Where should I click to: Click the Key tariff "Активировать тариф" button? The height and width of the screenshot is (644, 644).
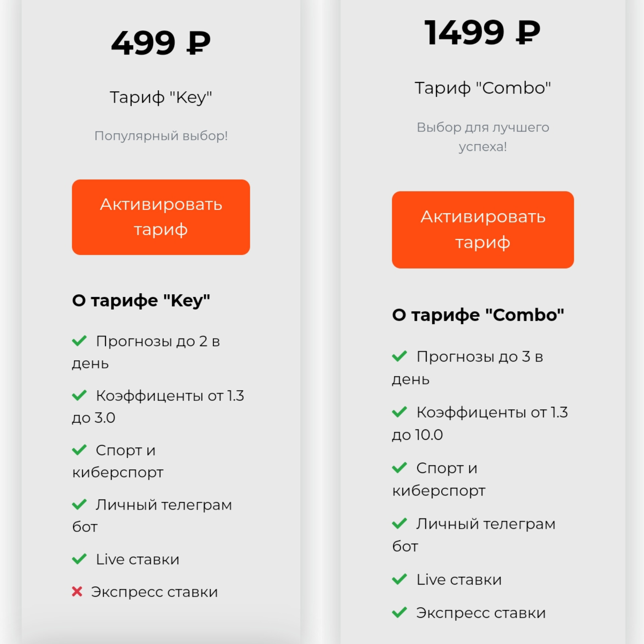click(161, 217)
